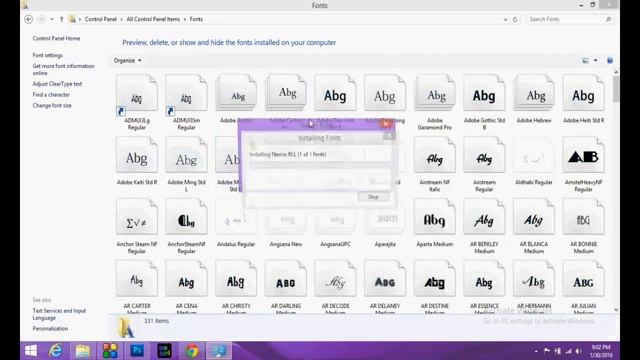Select the AR DESTINE Medium font
This screenshot has width=640, height=360.
(435, 279)
